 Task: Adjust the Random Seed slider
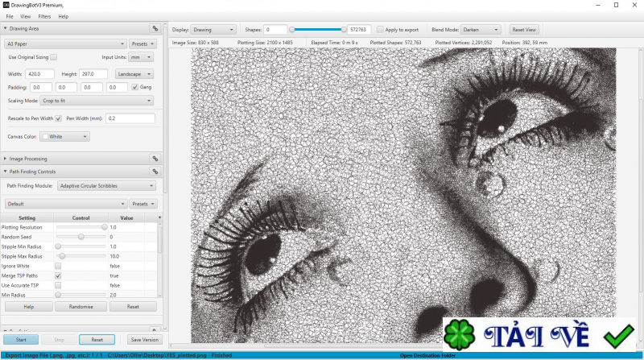click(x=81, y=237)
